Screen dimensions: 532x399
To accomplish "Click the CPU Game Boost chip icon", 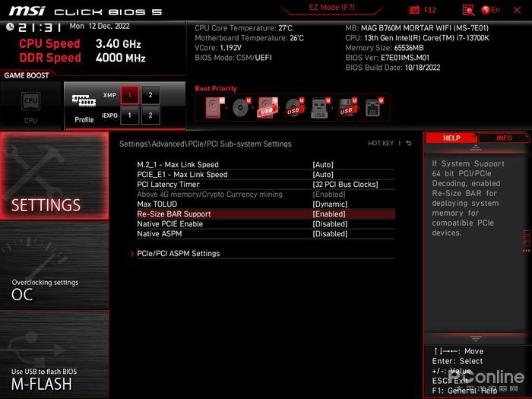I will pos(30,101).
